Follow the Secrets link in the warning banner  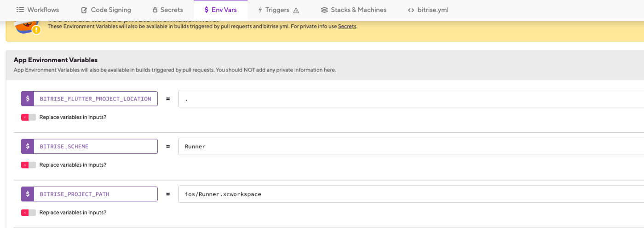coord(347,26)
